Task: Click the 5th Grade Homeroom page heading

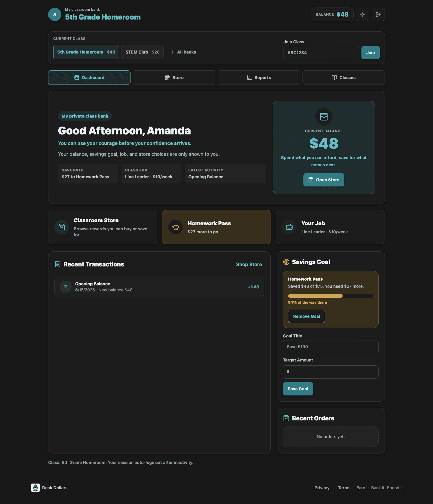Action: coord(103,17)
